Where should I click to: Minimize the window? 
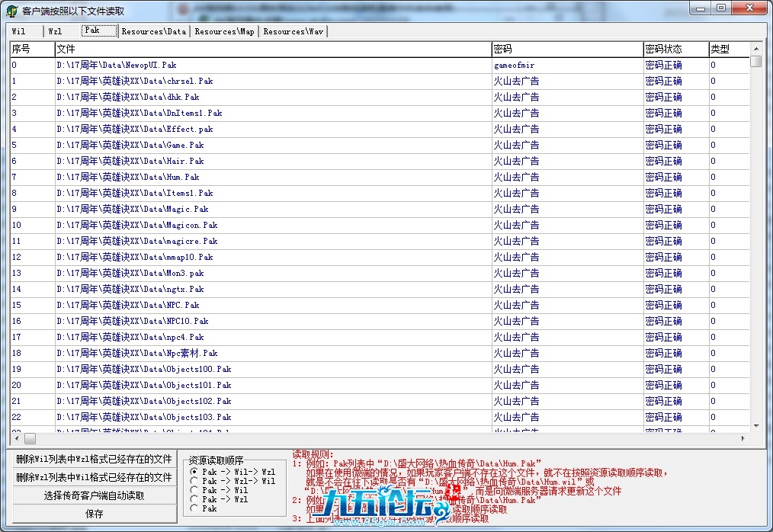701,8
